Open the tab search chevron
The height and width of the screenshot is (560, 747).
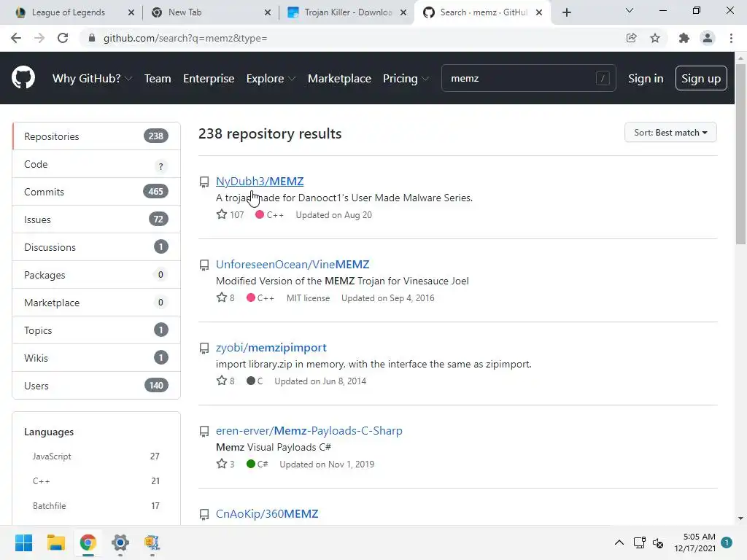[630, 10]
